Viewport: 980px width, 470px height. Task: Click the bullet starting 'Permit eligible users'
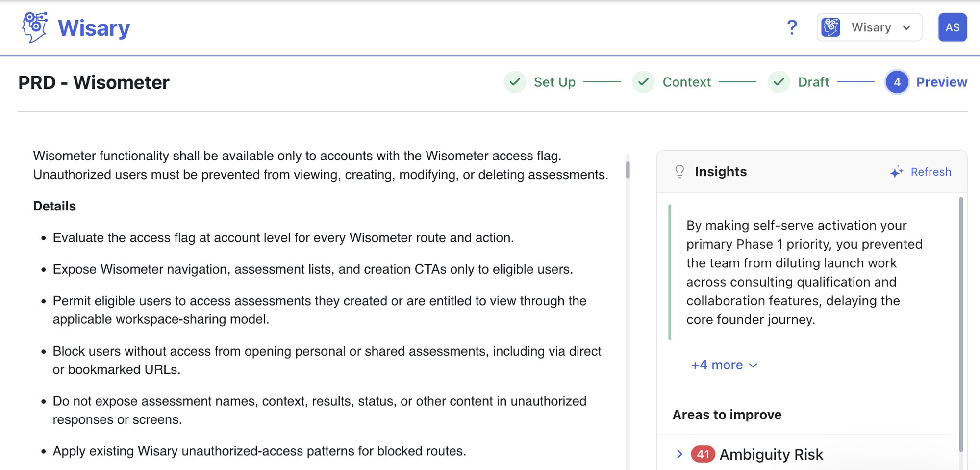pyautogui.click(x=320, y=310)
